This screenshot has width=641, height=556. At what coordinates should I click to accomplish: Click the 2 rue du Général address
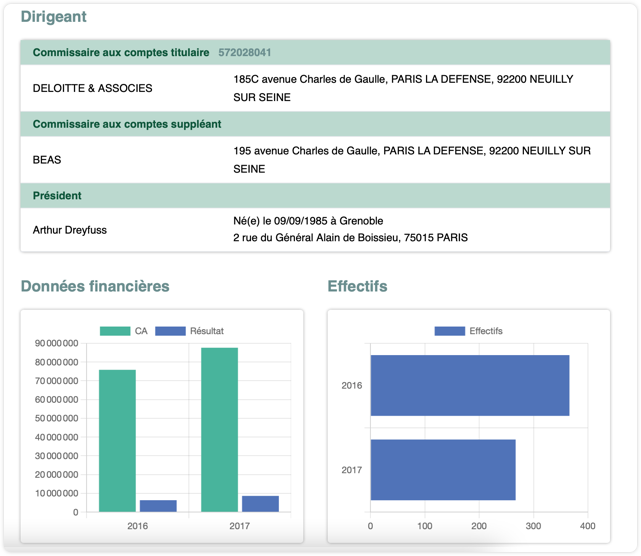(x=350, y=238)
